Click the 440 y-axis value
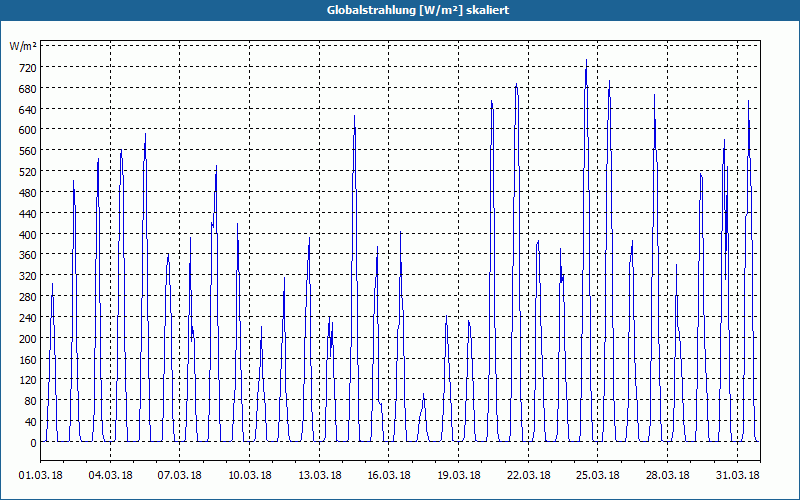This screenshot has height=500, width=800. coord(28,214)
